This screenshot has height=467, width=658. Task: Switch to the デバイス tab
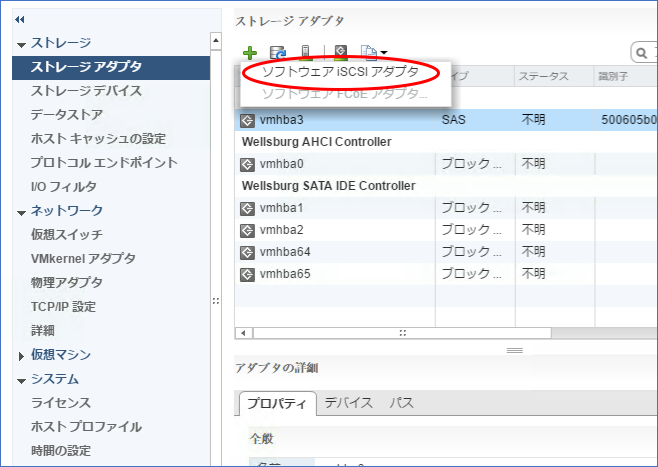tap(349, 403)
